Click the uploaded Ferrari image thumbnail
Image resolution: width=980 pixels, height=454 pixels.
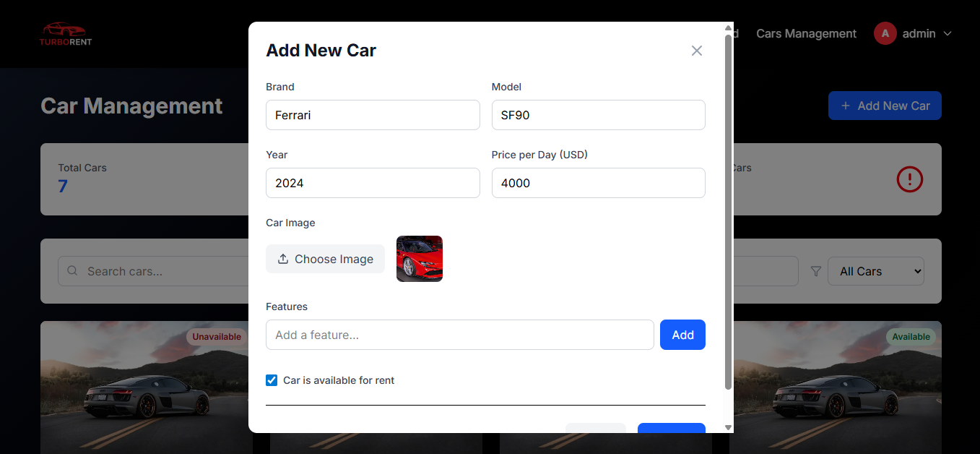click(x=420, y=259)
